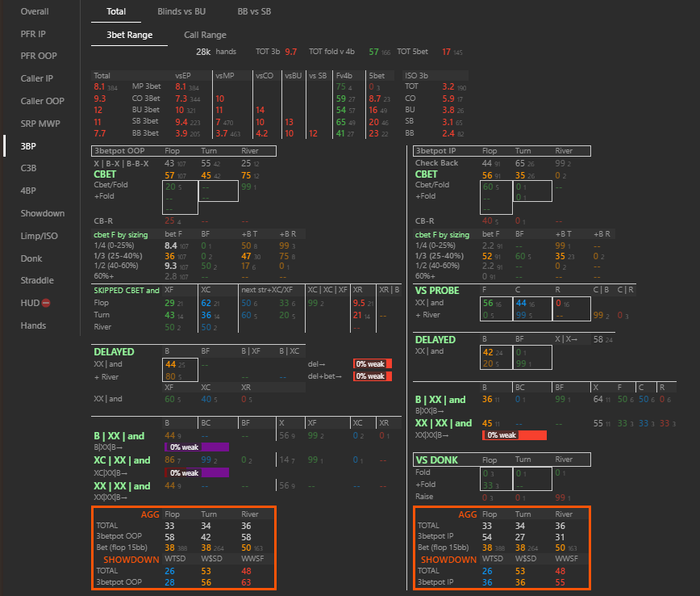This screenshot has width=700, height=596.
Task: Click the red HUD disable icon
Action: click(46, 303)
